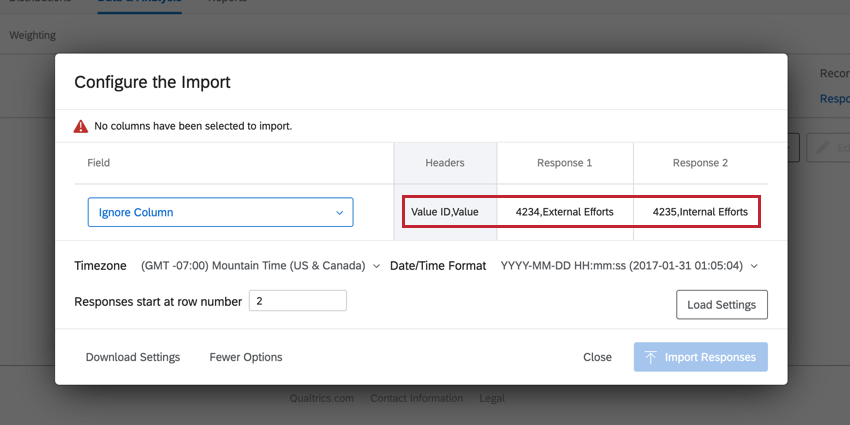Screen dimensions: 850x425
Task: Select the "4235,Internal Efforts" cell
Action: point(700,212)
